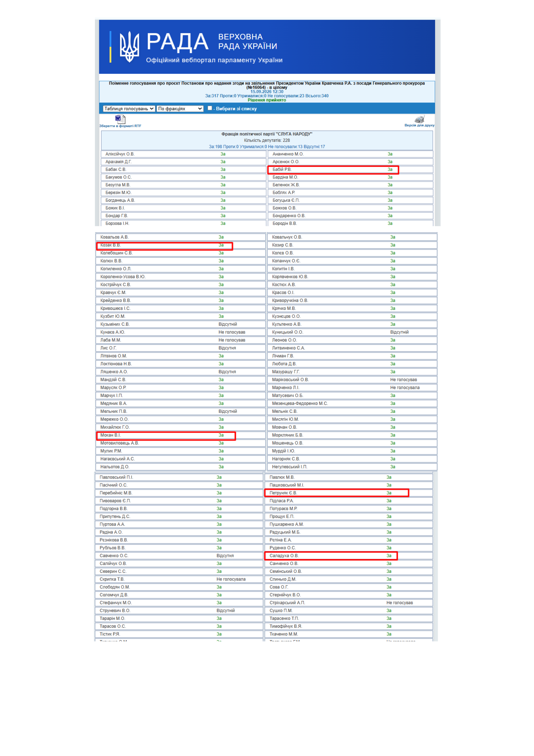Click 'Відсутній' status of Кузьміних С.В.

(x=228, y=325)
